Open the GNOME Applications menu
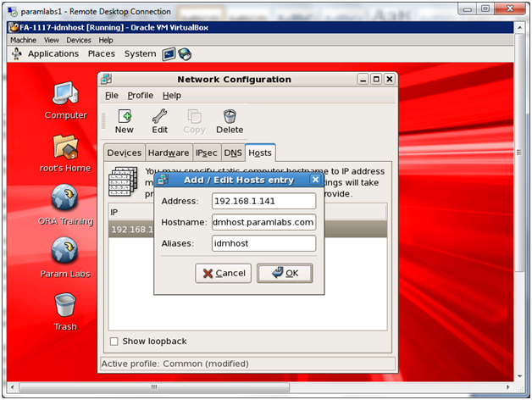This screenshot has width=532, height=400. pyautogui.click(x=53, y=54)
